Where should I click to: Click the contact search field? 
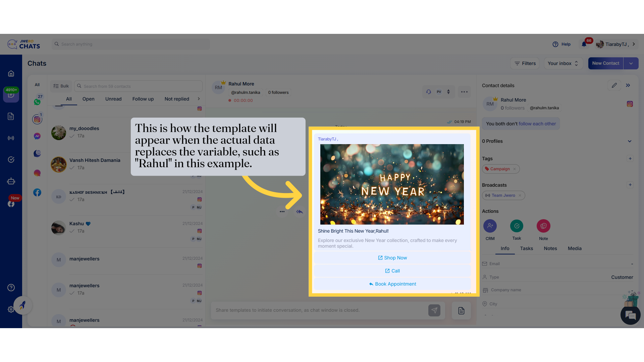coord(138,86)
